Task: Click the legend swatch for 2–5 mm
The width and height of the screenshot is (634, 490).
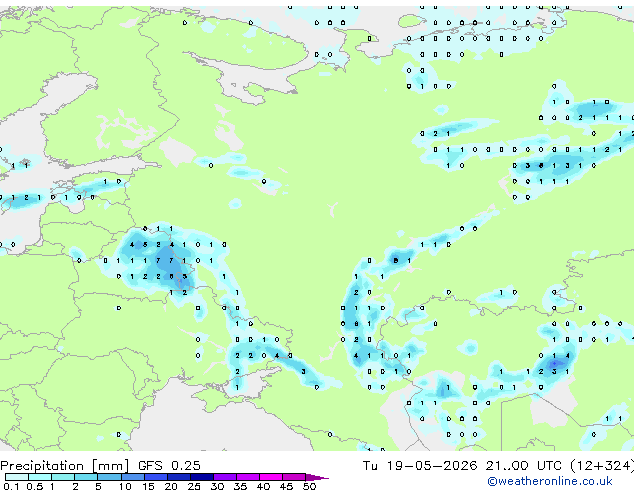Action: pyautogui.click(x=86, y=477)
